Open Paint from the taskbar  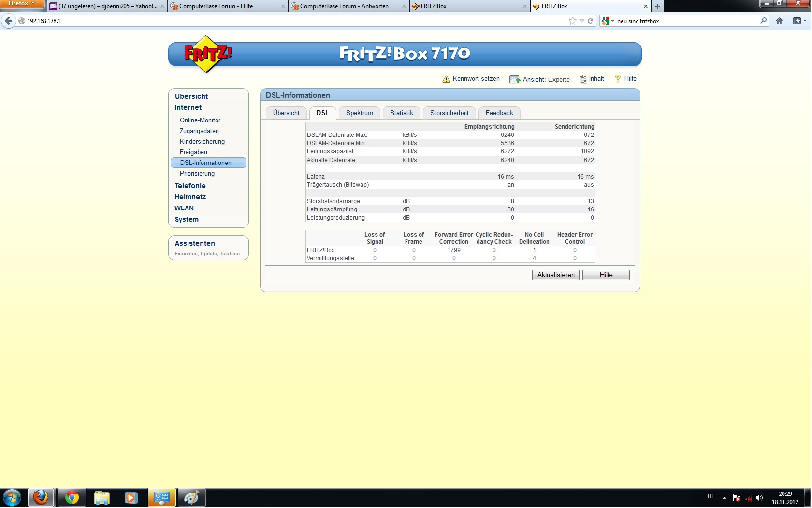[x=191, y=497]
